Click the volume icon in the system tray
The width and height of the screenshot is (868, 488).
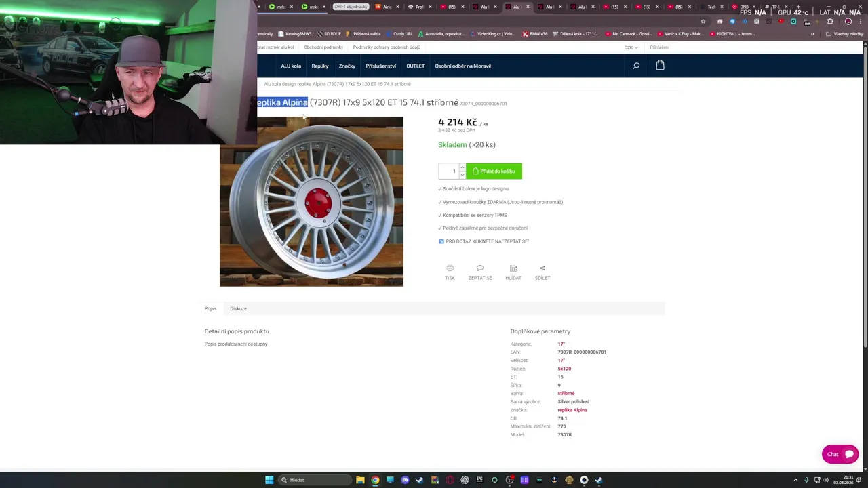[x=825, y=480]
